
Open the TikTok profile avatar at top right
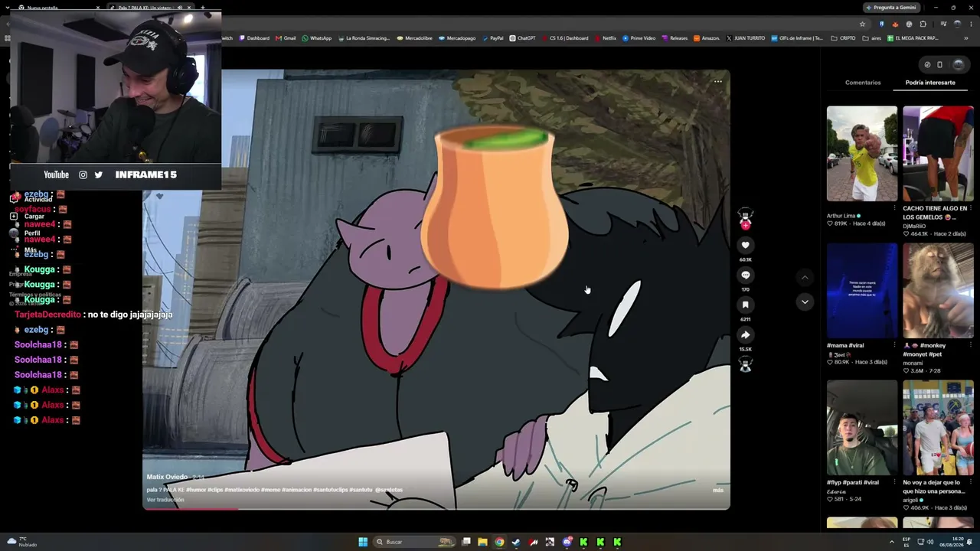point(958,64)
